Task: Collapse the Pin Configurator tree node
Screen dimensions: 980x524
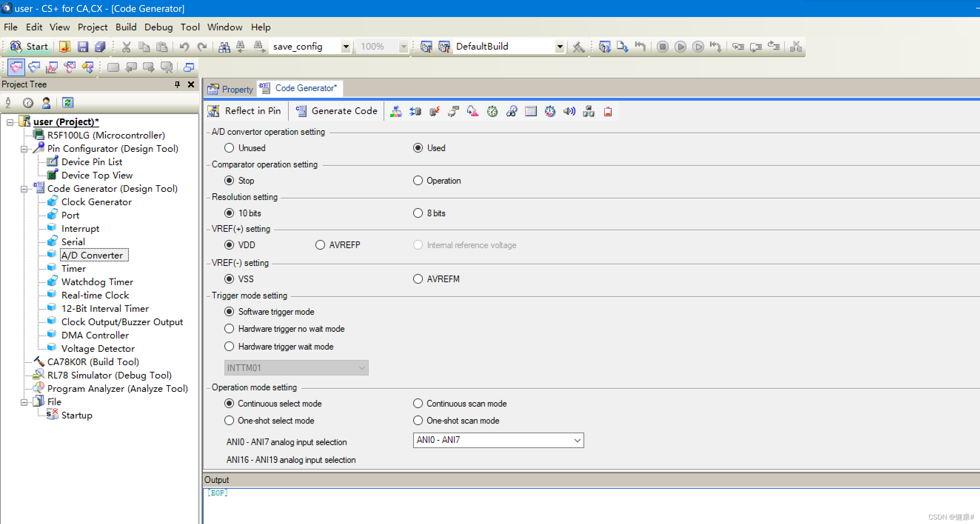Action: click(24, 149)
